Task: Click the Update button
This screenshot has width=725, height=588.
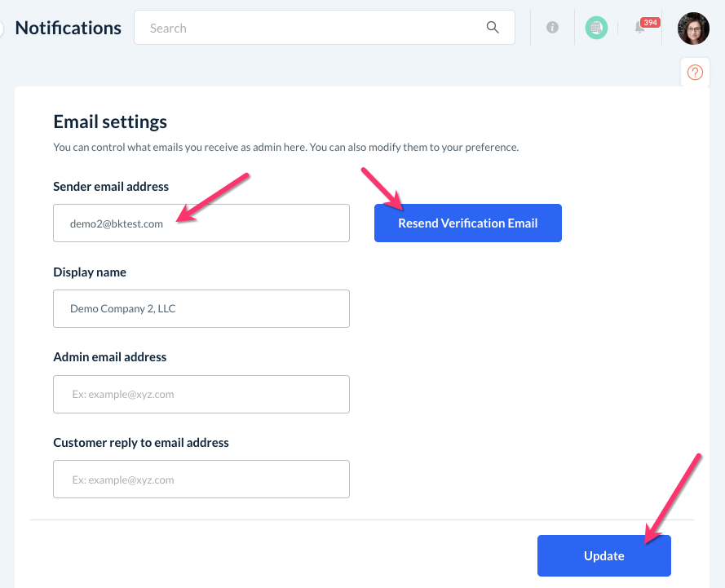Action: pyautogui.click(x=603, y=556)
